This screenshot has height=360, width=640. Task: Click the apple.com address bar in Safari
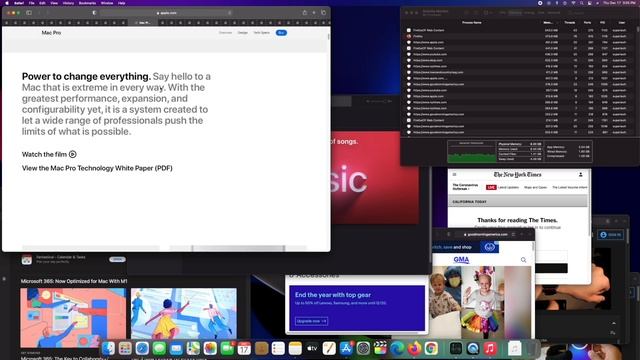pyautogui.click(x=167, y=13)
